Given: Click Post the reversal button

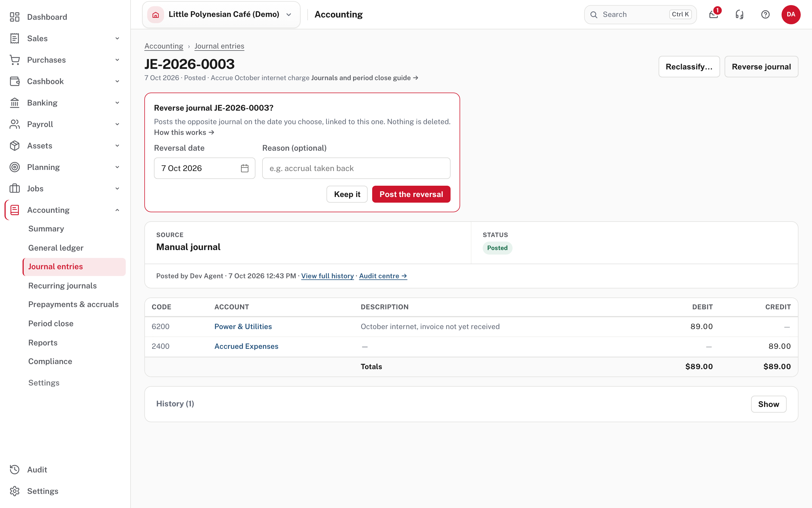Looking at the screenshot, I should point(411,194).
